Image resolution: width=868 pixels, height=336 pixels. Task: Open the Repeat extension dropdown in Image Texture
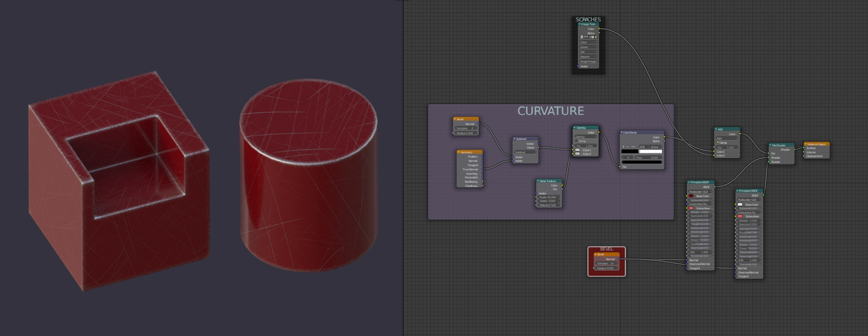tap(588, 57)
